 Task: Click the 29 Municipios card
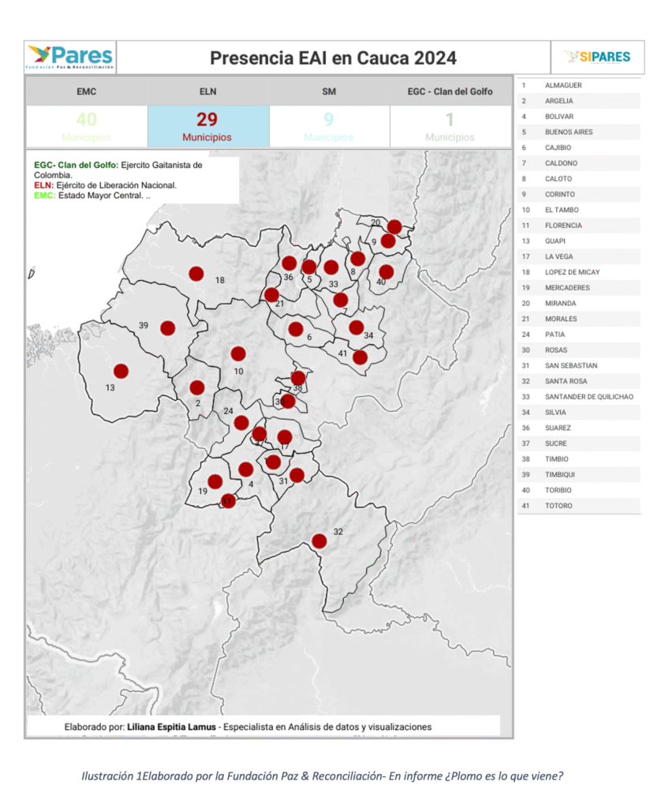207,126
